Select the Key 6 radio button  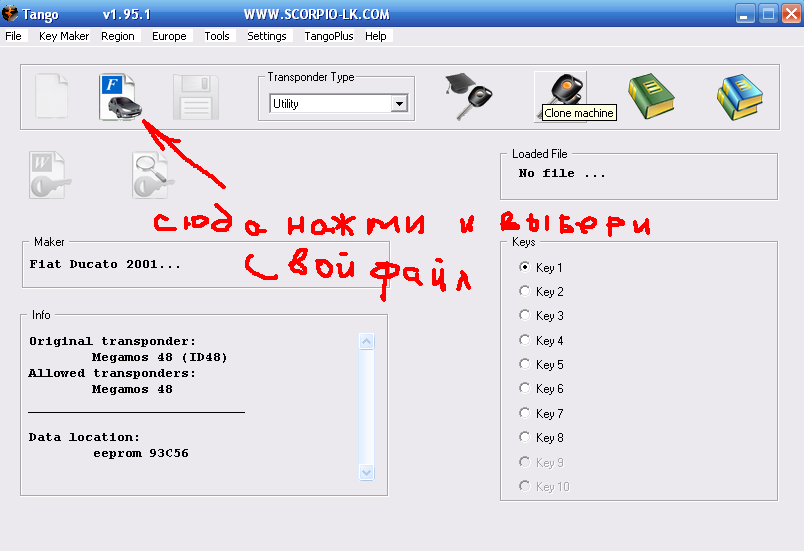tap(524, 388)
